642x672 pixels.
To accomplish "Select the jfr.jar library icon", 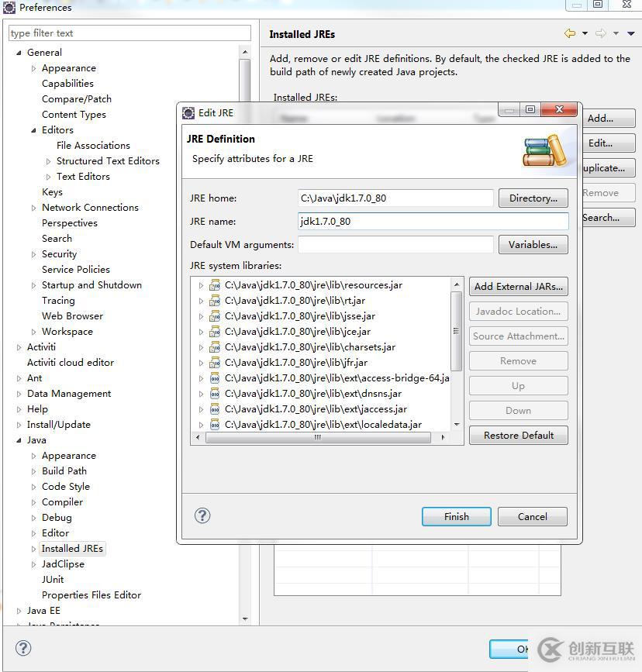I will pos(215,363).
